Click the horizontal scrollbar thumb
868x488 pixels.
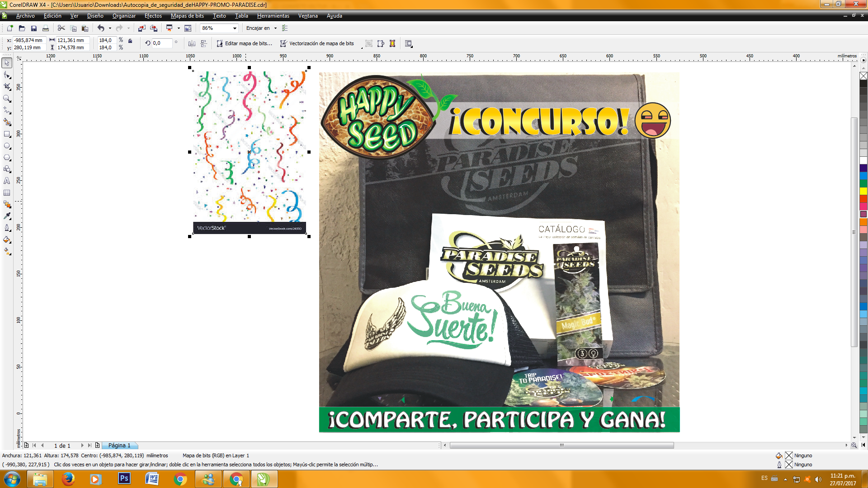(561, 446)
